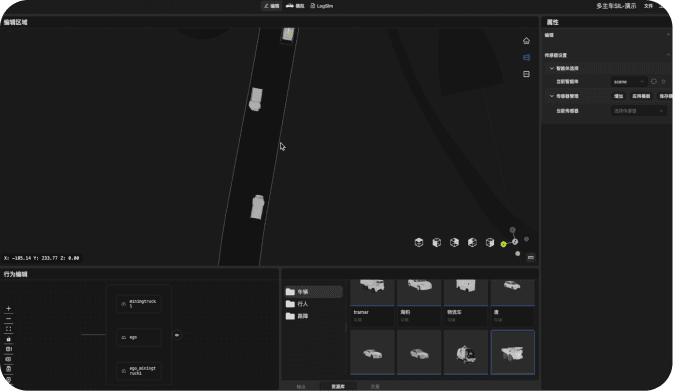
Task: Toggle the lock icon in behavior editor toolbar
Action: pos(8,339)
